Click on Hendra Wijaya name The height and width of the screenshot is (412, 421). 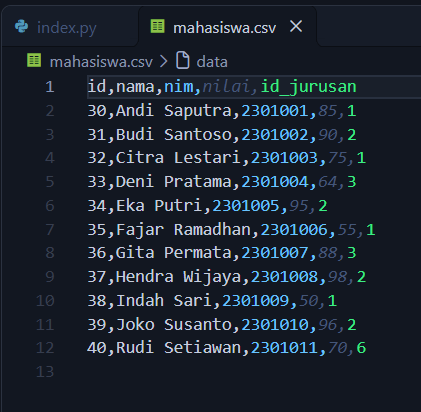click(x=178, y=277)
